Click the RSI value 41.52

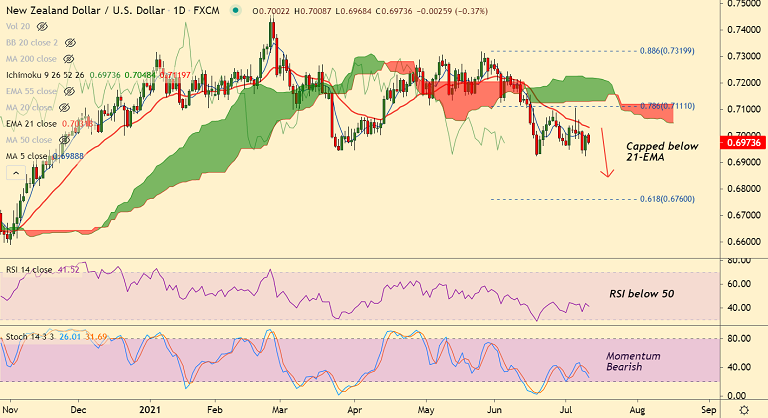(x=69, y=270)
